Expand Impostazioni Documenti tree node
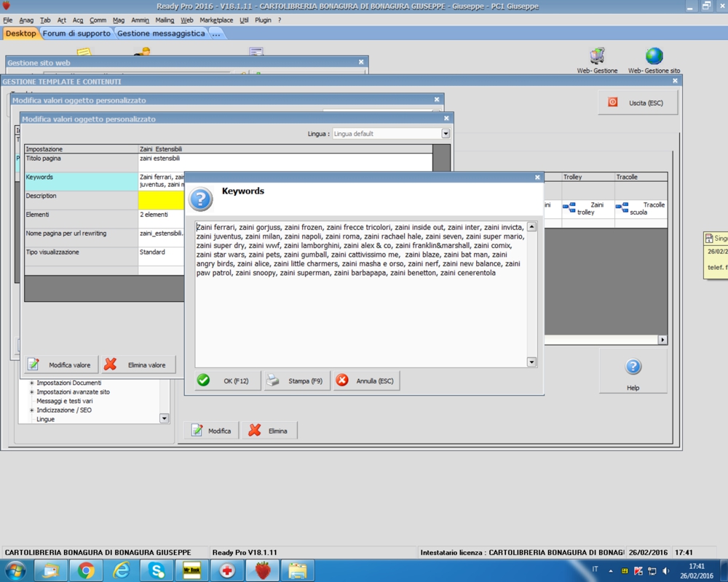This screenshot has width=728, height=582. click(x=32, y=383)
